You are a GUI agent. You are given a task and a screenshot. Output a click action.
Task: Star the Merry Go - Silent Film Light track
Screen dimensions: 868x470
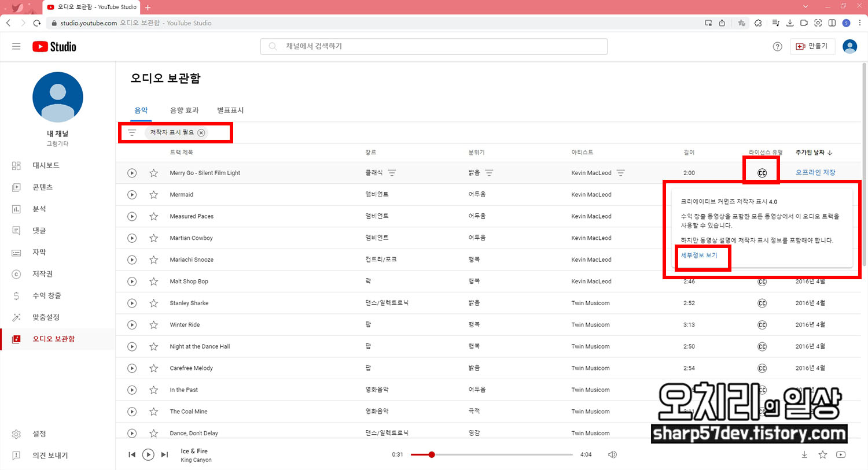(153, 173)
